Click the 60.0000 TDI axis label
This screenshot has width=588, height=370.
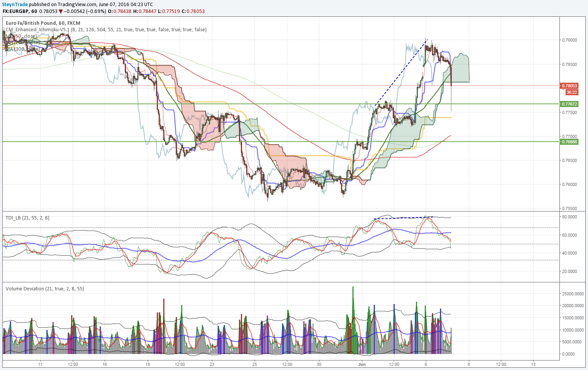[569, 235]
